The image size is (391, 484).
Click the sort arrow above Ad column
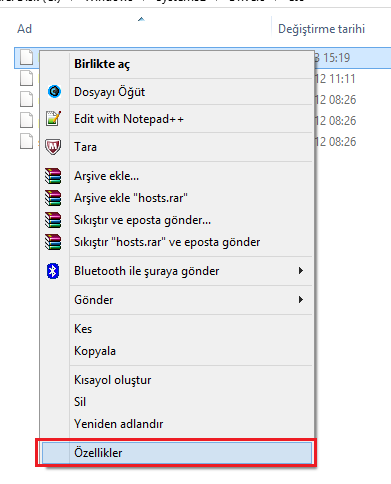pyautogui.click(x=141, y=19)
